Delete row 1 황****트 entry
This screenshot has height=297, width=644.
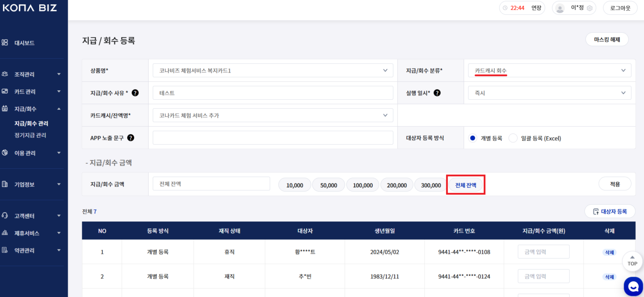tap(609, 252)
